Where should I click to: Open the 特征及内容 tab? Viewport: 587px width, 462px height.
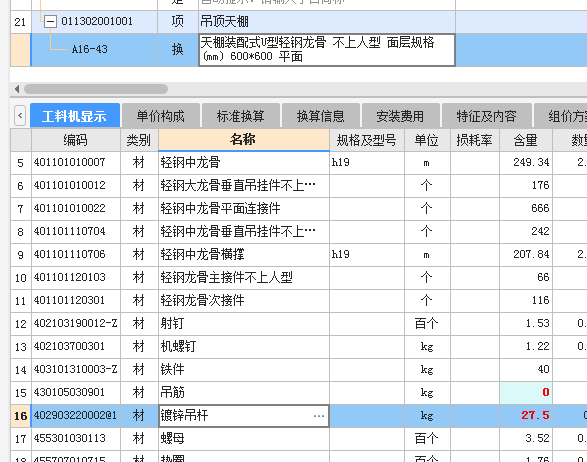[486, 116]
